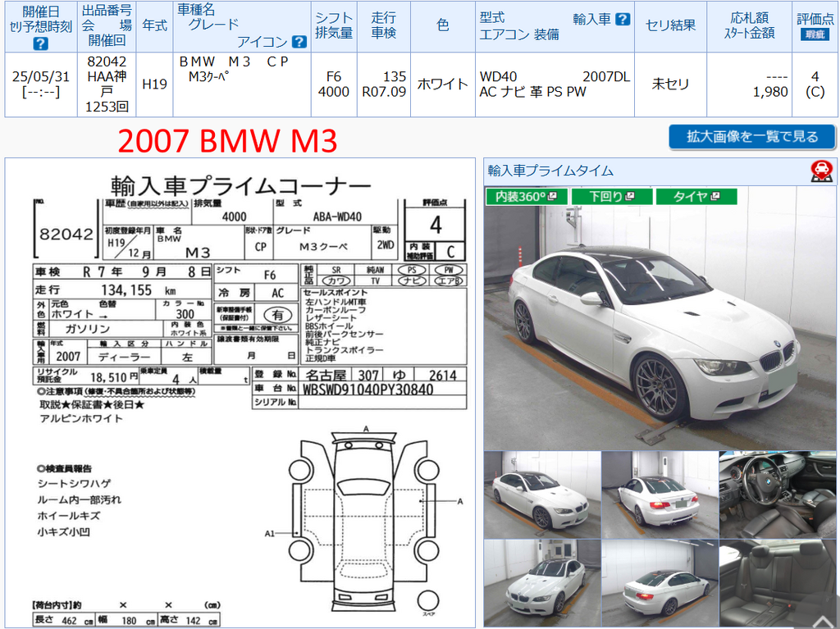
Task: Click the 評価点 column header text
Action: click(x=815, y=20)
